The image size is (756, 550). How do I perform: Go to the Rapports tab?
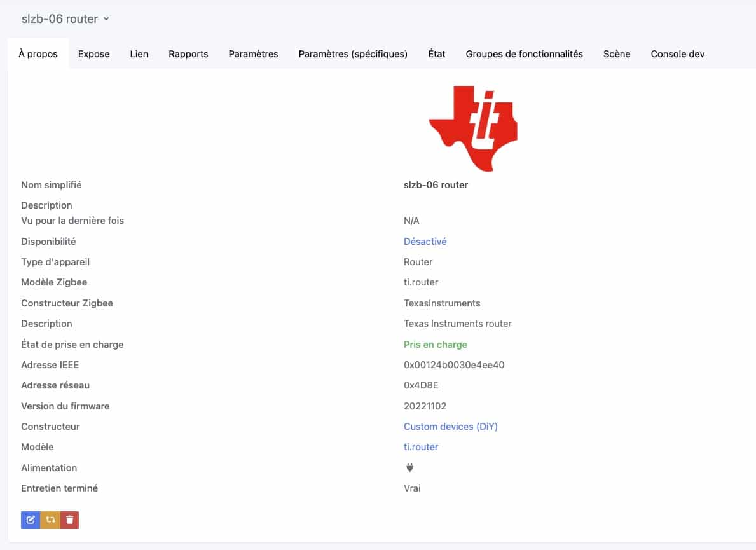coord(188,54)
